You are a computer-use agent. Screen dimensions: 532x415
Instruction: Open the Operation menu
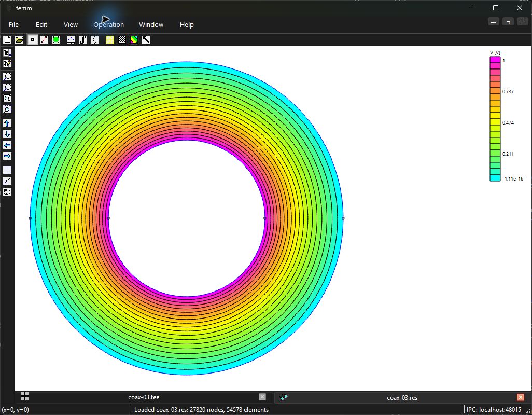pyautogui.click(x=108, y=24)
